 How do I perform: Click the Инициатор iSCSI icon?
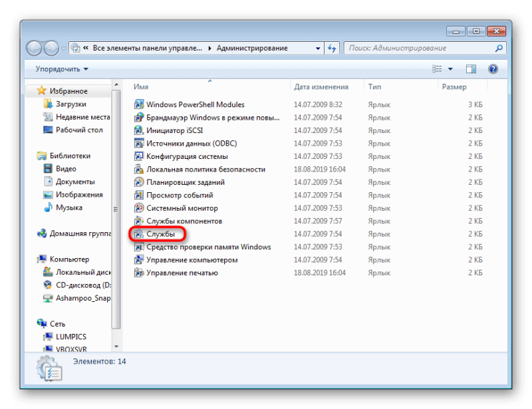pyautogui.click(x=139, y=130)
